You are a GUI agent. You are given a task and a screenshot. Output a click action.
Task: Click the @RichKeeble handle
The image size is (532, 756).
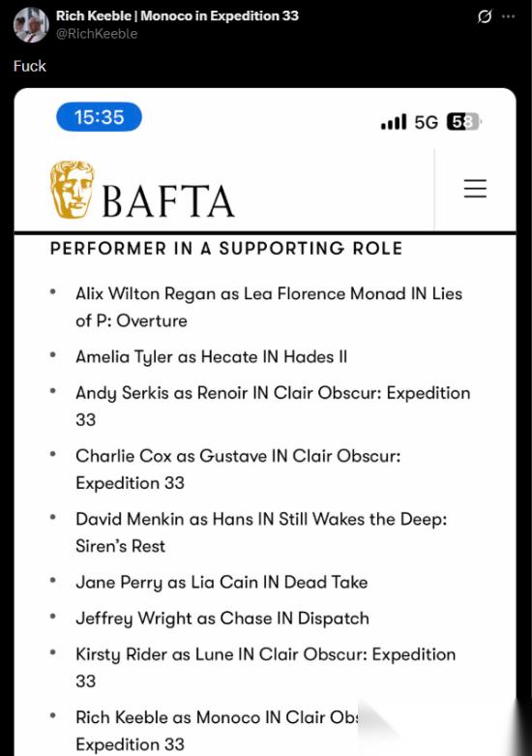(97, 34)
